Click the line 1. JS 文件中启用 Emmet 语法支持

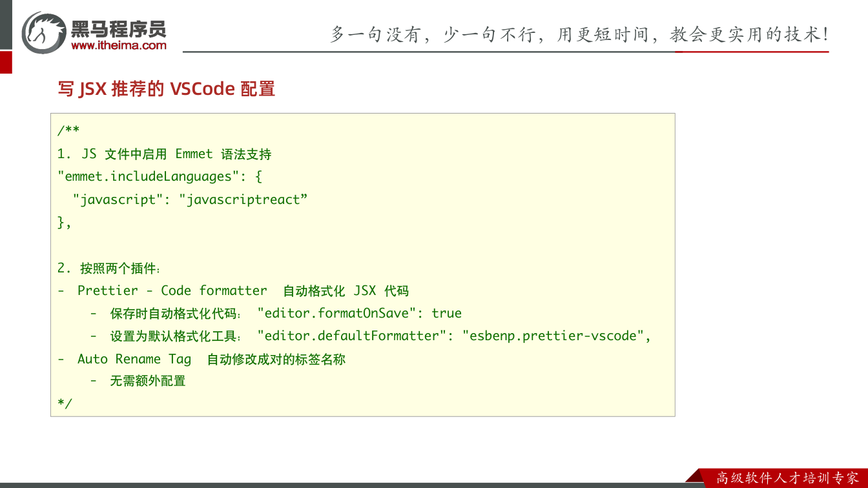164,154
